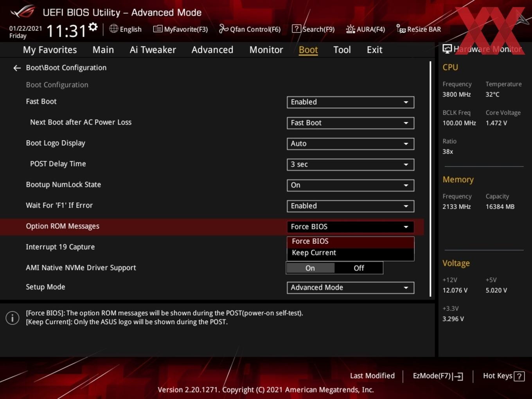Click the 11:31 clock display
This screenshot has width=532, height=399.
pyautogui.click(x=66, y=31)
